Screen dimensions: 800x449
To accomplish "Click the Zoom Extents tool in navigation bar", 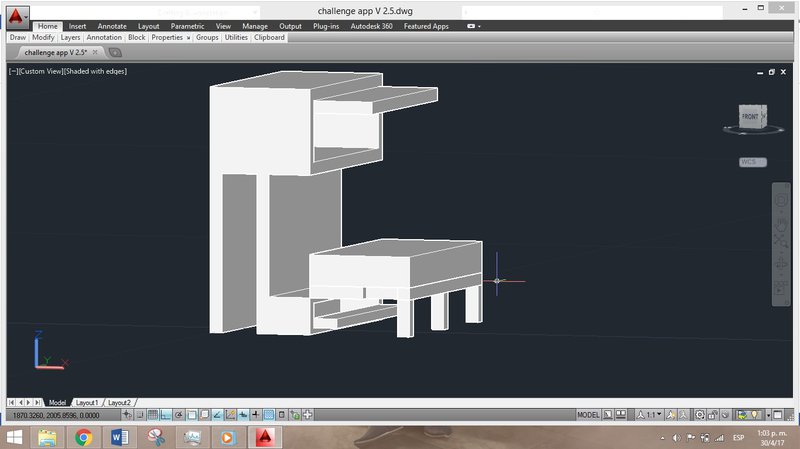I will (782, 241).
